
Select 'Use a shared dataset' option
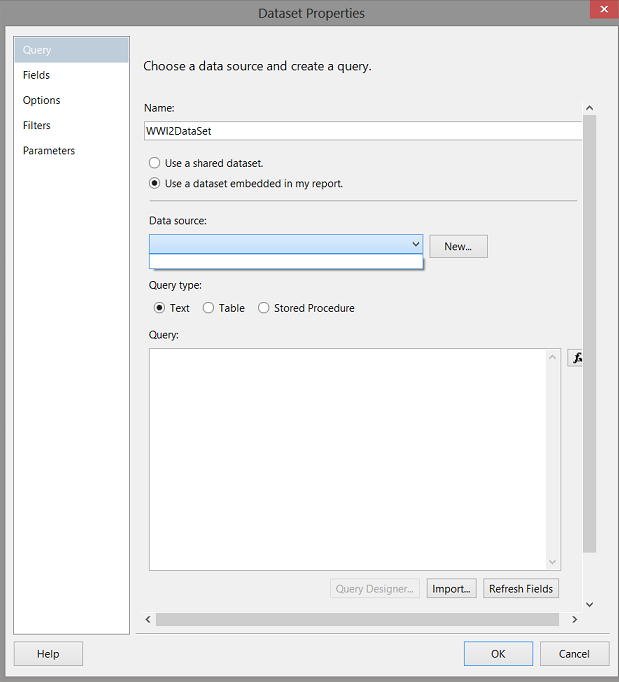[155, 163]
